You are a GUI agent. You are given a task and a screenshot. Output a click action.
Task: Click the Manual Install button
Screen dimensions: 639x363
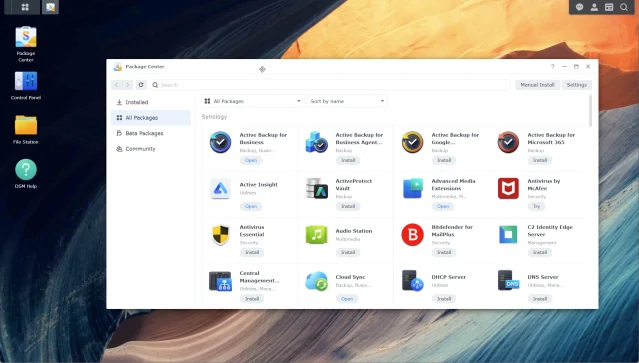[x=538, y=85]
